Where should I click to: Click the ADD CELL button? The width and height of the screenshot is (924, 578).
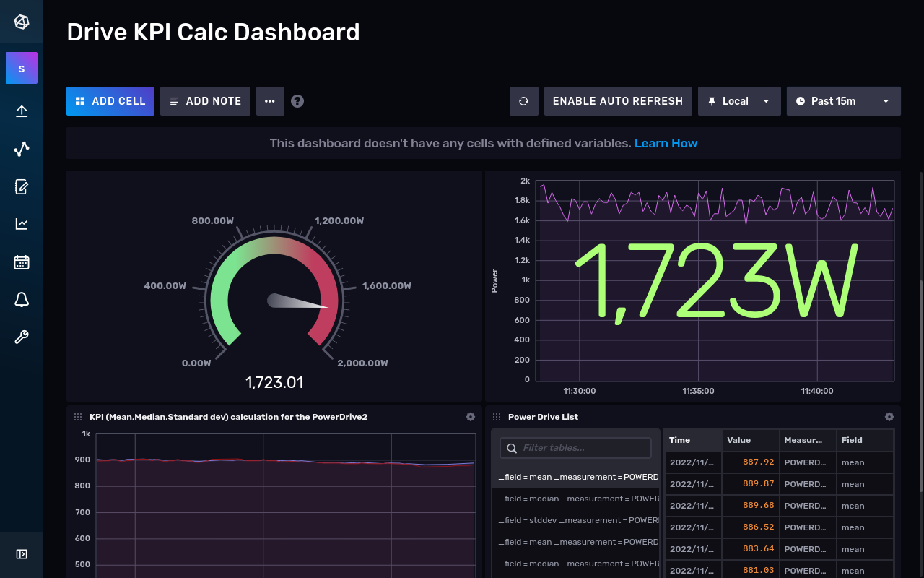[110, 100]
